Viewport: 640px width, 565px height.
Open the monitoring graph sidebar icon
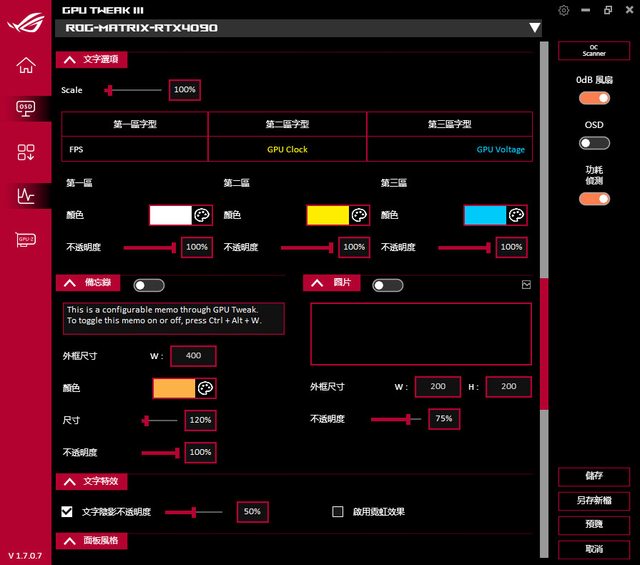[26, 196]
